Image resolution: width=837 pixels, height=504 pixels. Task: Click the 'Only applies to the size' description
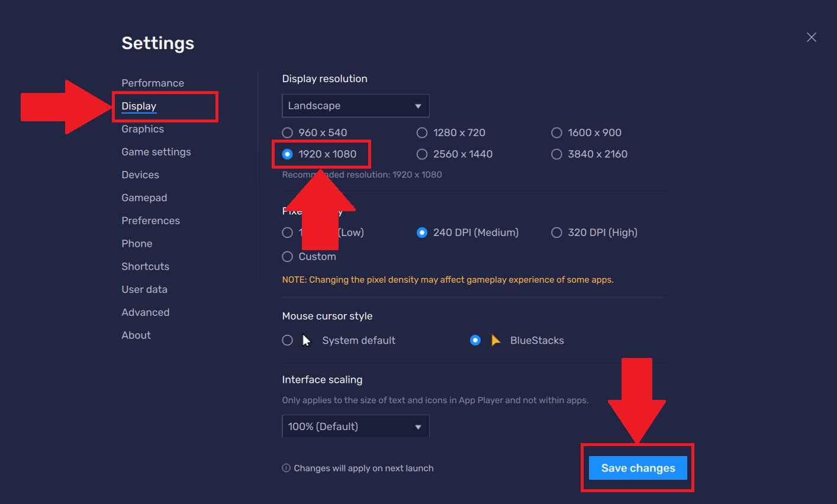tap(435, 400)
